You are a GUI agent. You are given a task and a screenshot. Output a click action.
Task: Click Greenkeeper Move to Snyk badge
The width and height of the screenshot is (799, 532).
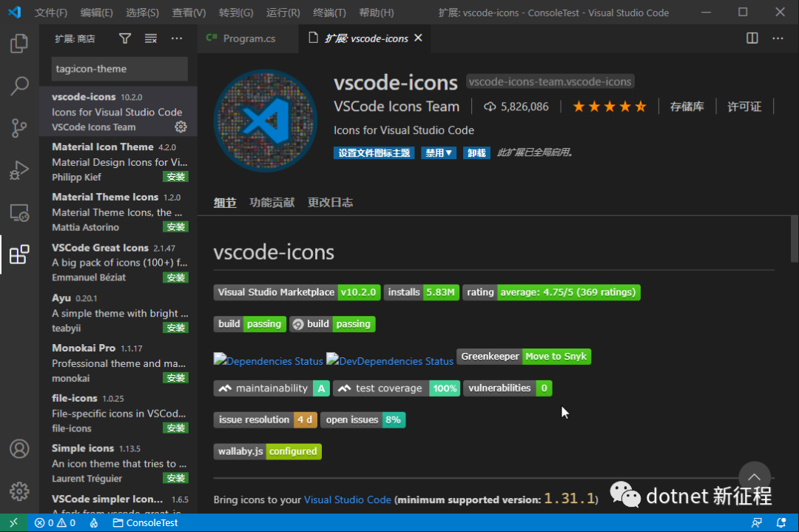click(524, 357)
